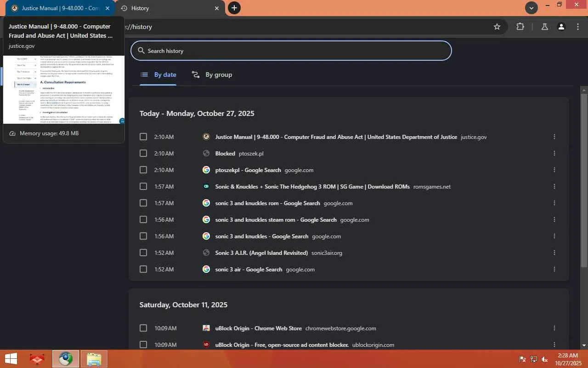588x368 pixels.
Task: Check the 10:09 AM Chrome Web Store entry checkbox
Action: click(143, 328)
